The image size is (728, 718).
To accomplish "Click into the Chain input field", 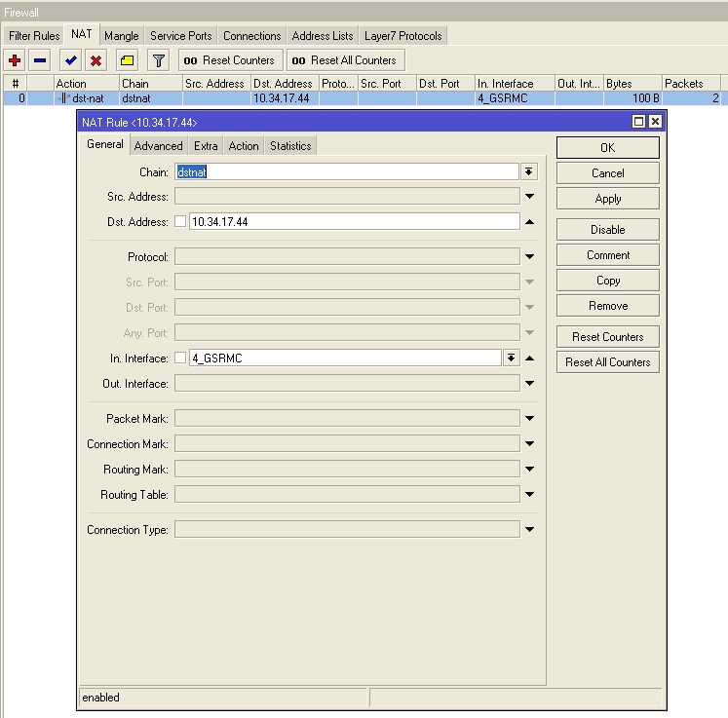I will (x=347, y=171).
